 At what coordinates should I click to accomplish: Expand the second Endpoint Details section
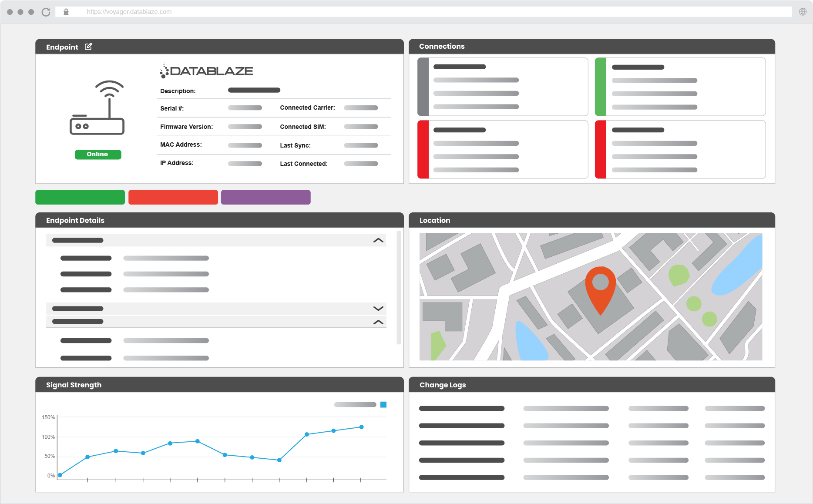pos(378,308)
